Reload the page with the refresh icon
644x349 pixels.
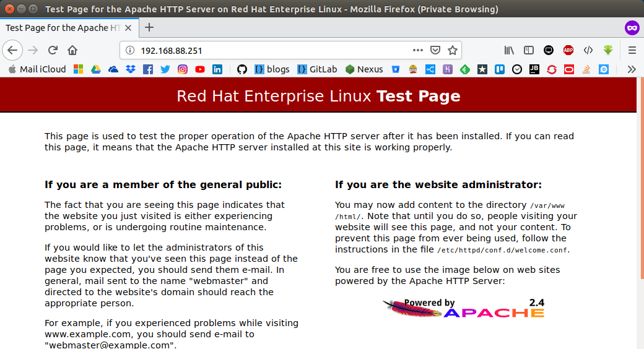(x=53, y=50)
